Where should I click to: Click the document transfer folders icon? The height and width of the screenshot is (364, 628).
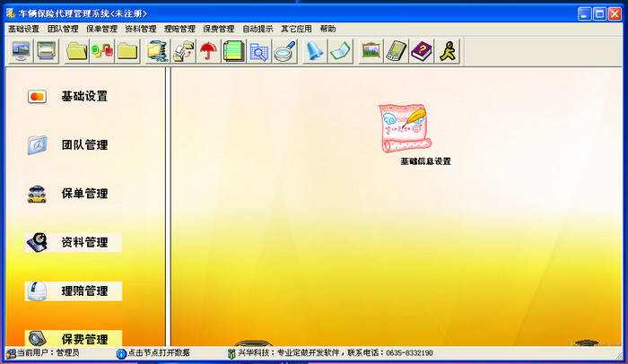pyautogui.click(x=183, y=51)
